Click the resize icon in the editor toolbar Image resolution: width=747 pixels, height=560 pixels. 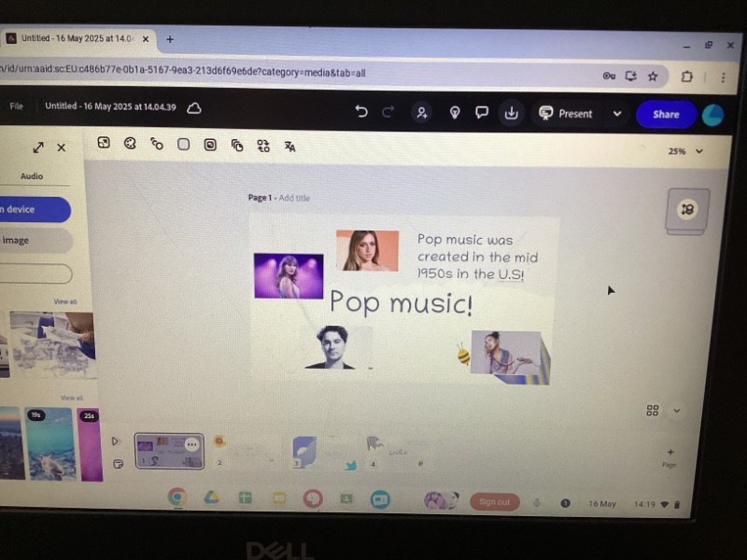click(104, 143)
